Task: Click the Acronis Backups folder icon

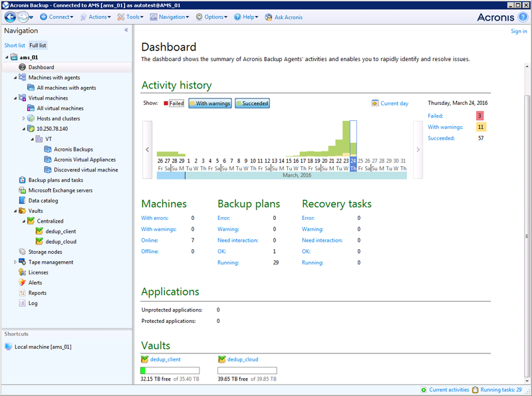Action: [48, 149]
